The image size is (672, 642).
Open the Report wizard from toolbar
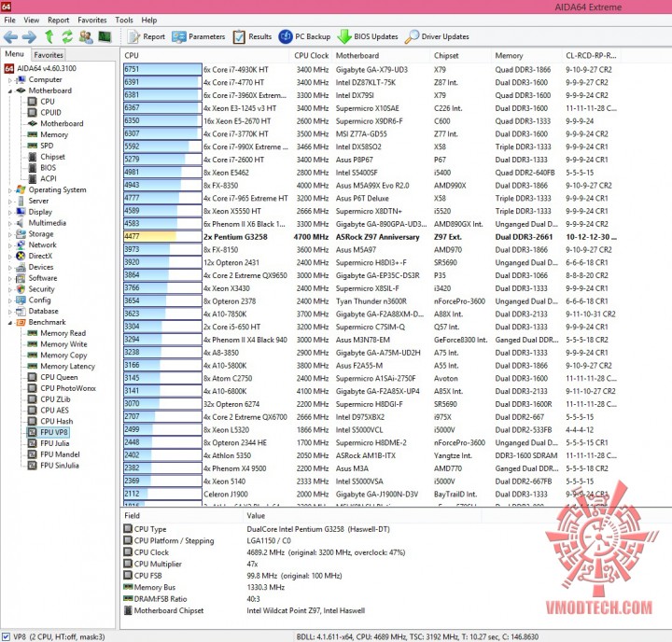147,36
